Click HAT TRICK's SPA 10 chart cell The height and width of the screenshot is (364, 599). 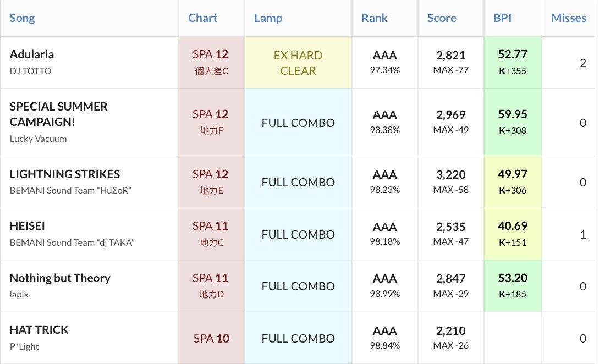(x=211, y=338)
